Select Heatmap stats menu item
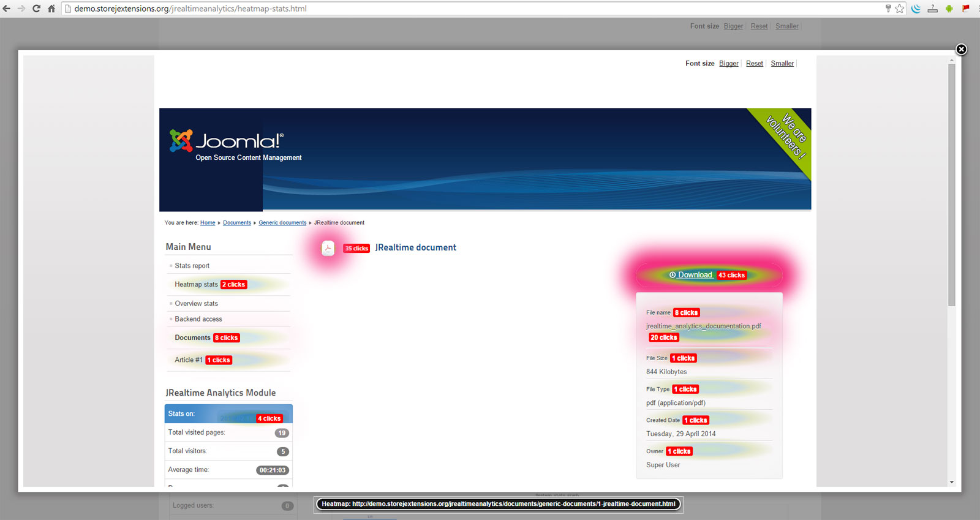The height and width of the screenshot is (520, 980). click(196, 284)
